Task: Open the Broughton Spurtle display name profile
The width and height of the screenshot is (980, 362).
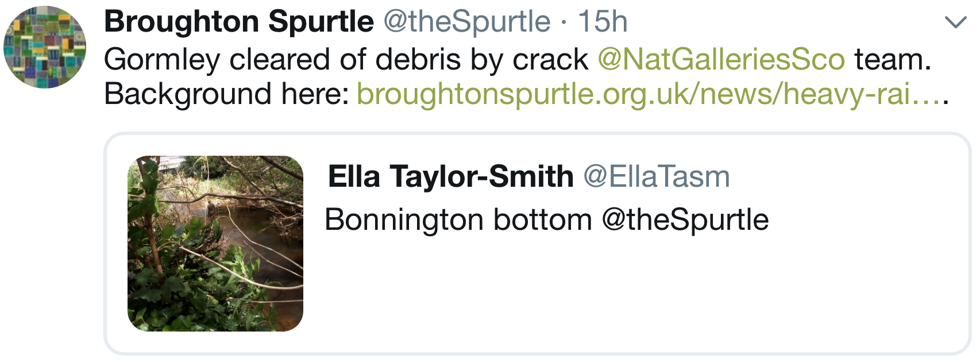Action: click(239, 22)
